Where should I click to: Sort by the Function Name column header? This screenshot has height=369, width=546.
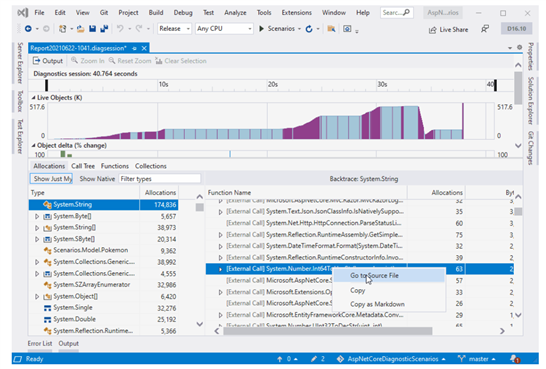(306, 193)
